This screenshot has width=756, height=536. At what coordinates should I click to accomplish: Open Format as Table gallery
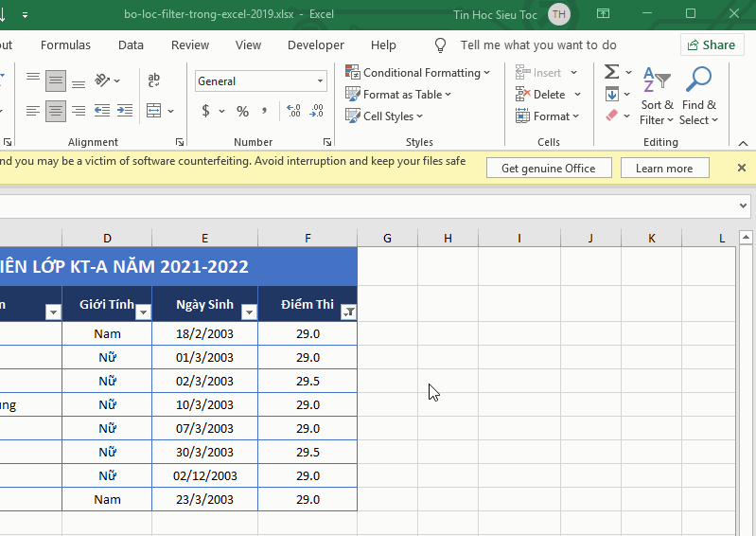(398, 95)
